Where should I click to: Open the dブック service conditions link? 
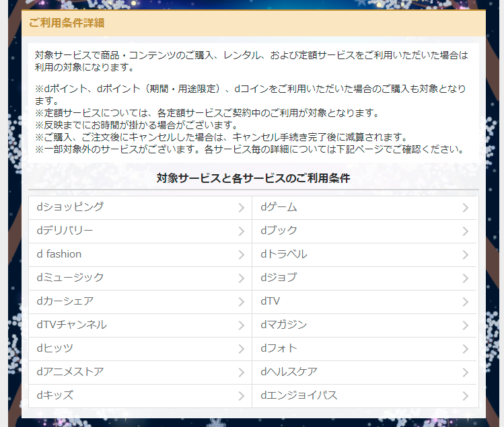coord(364,231)
